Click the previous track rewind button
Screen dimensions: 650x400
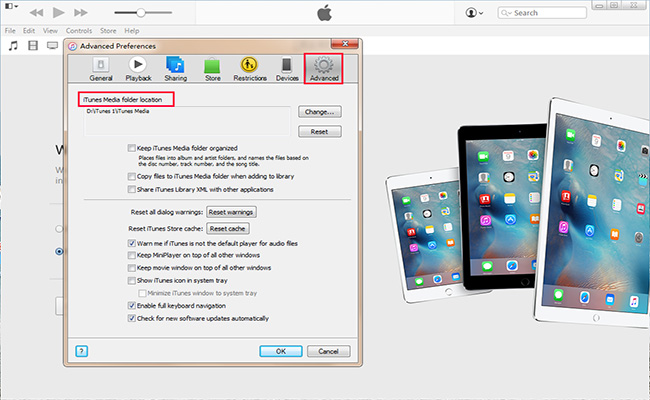(36, 13)
